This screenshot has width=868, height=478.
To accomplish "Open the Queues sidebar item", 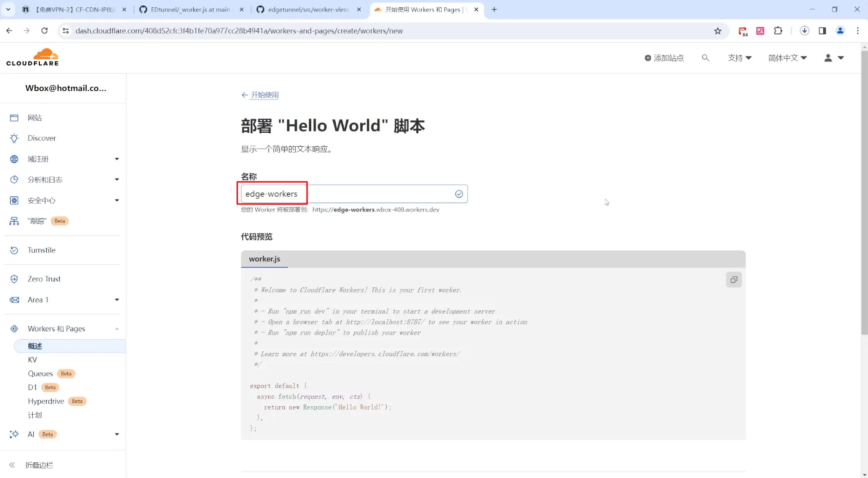I will point(40,374).
